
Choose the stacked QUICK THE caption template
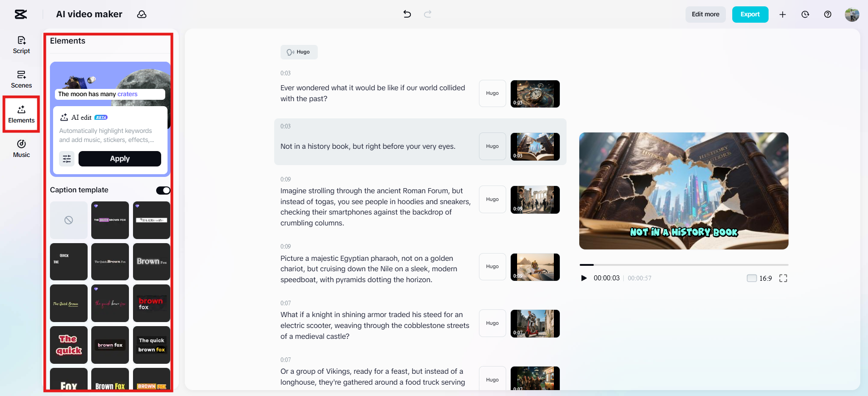[x=69, y=262]
